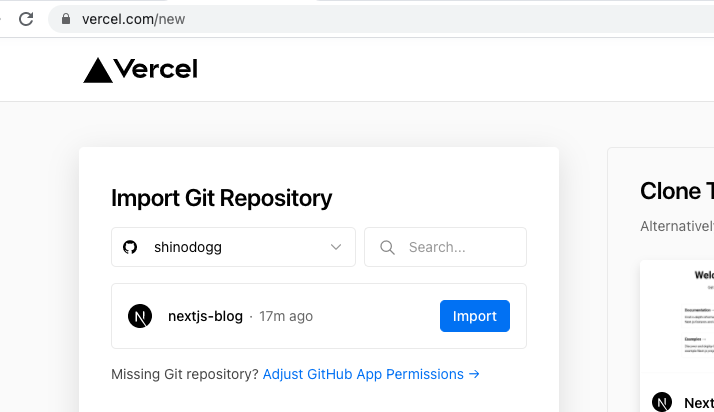This screenshot has width=714, height=412.
Task: Open Adjust GitHub App Permissions link
Action: [x=371, y=374]
